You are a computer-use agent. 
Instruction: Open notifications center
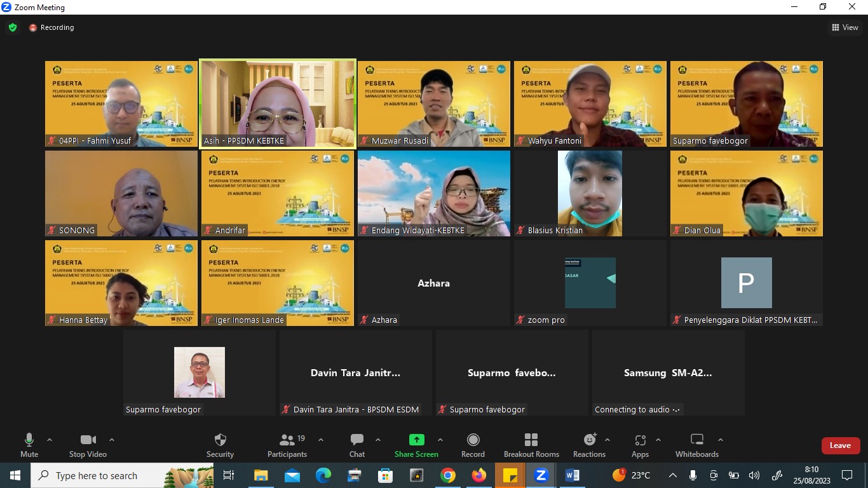[x=847, y=475]
